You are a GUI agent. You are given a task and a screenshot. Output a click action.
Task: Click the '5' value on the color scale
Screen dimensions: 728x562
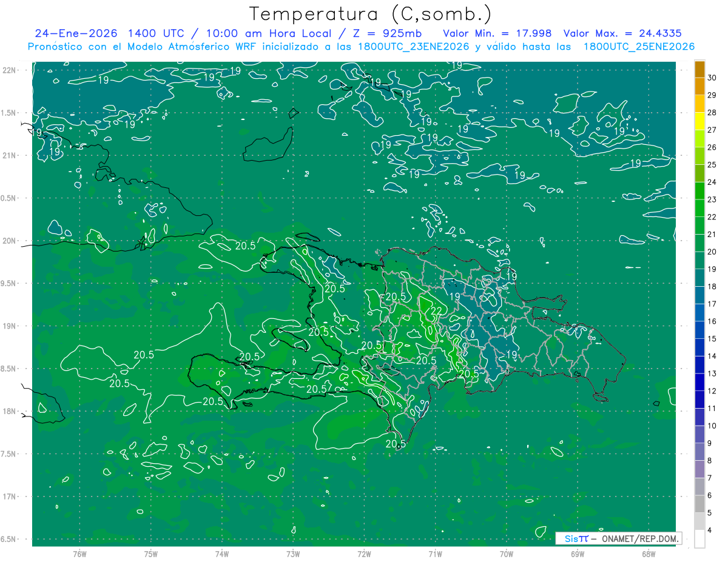point(710,513)
